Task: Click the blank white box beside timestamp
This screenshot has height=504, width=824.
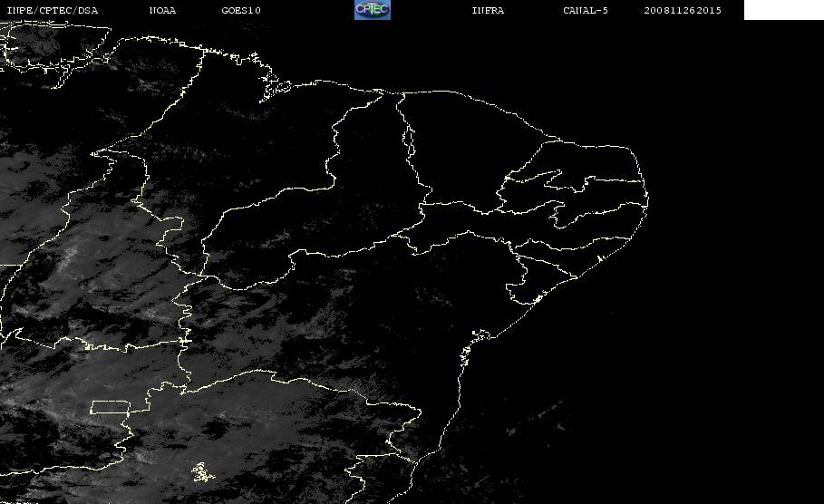Action: tap(783, 9)
